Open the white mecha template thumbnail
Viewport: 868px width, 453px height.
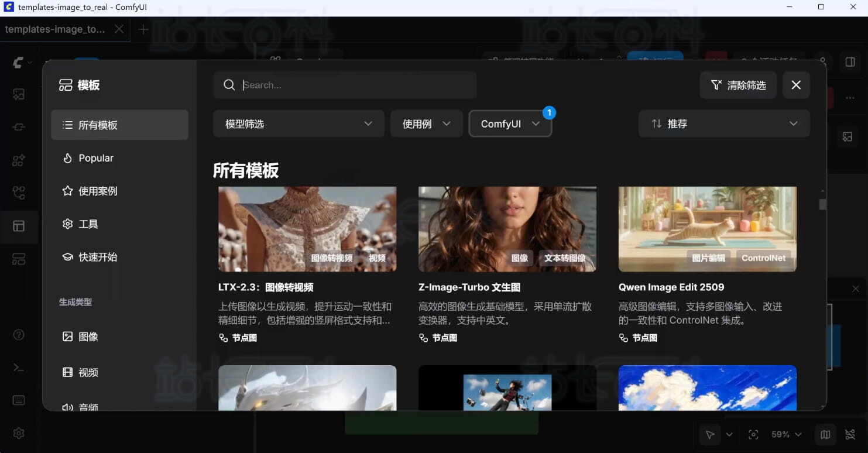click(x=307, y=388)
